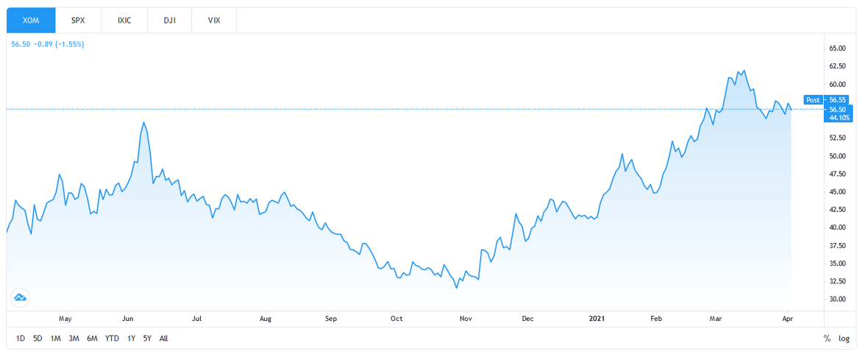Click the 44.10% change tag
The image size is (868, 360).
[x=839, y=117]
